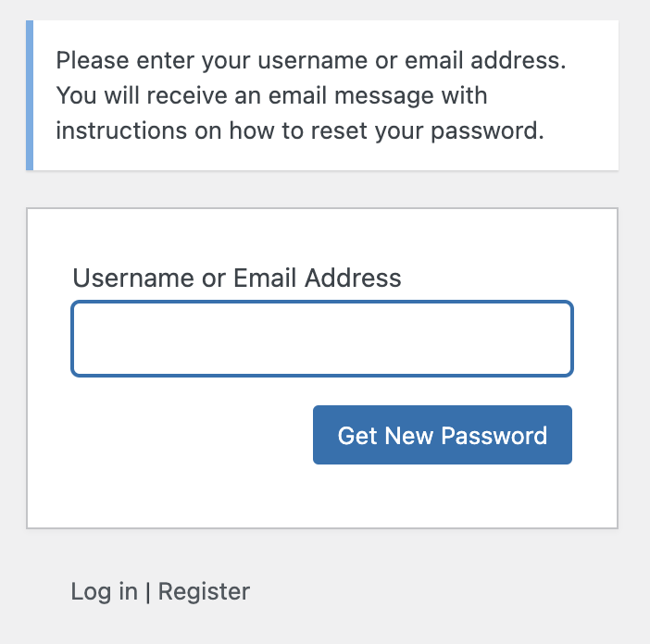Click the word Get on the submit button

[357, 436]
